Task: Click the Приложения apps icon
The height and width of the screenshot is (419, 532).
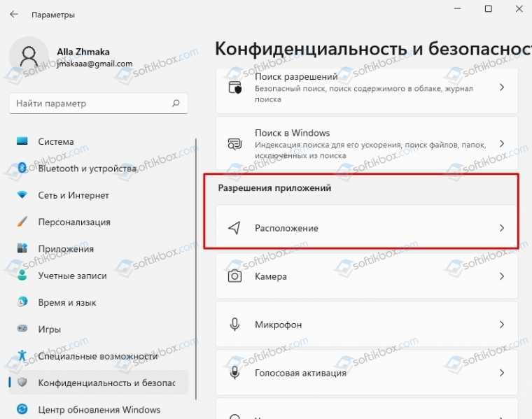Action: tap(22, 248)
